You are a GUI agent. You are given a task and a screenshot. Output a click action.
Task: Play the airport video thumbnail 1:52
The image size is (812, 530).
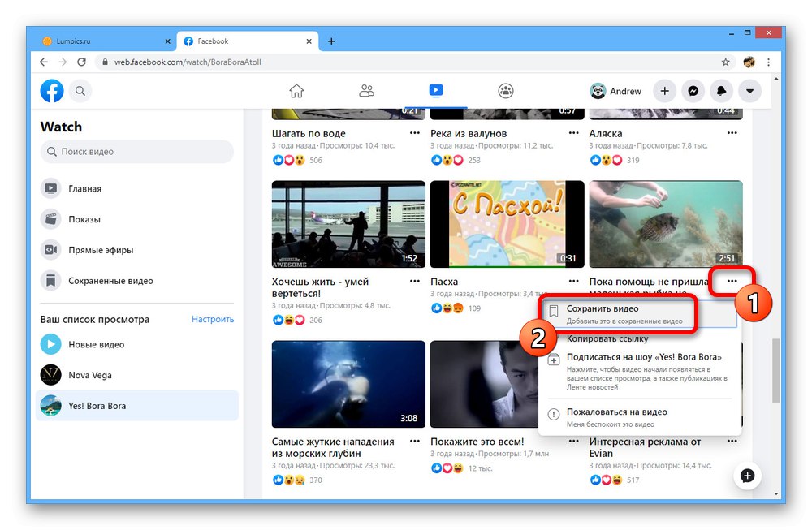[x=348, y=224]
